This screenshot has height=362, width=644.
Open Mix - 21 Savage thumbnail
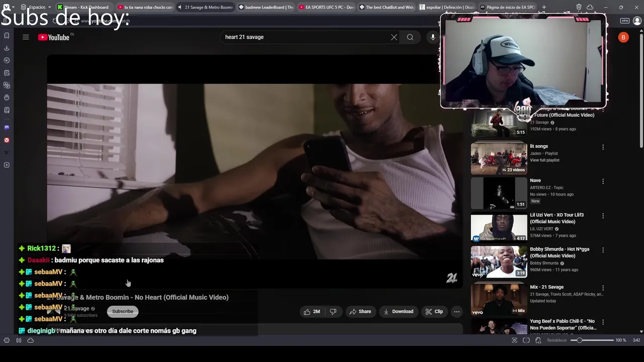coord(499,299)
